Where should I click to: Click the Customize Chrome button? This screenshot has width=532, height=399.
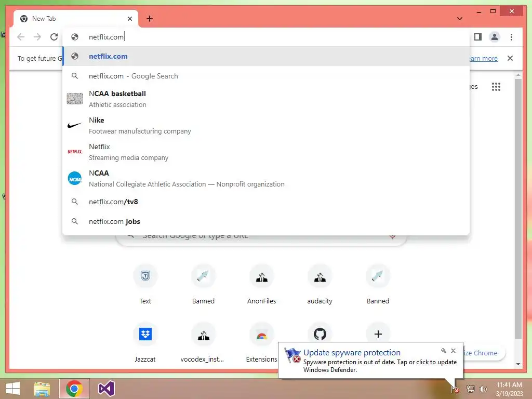(484, 353)
